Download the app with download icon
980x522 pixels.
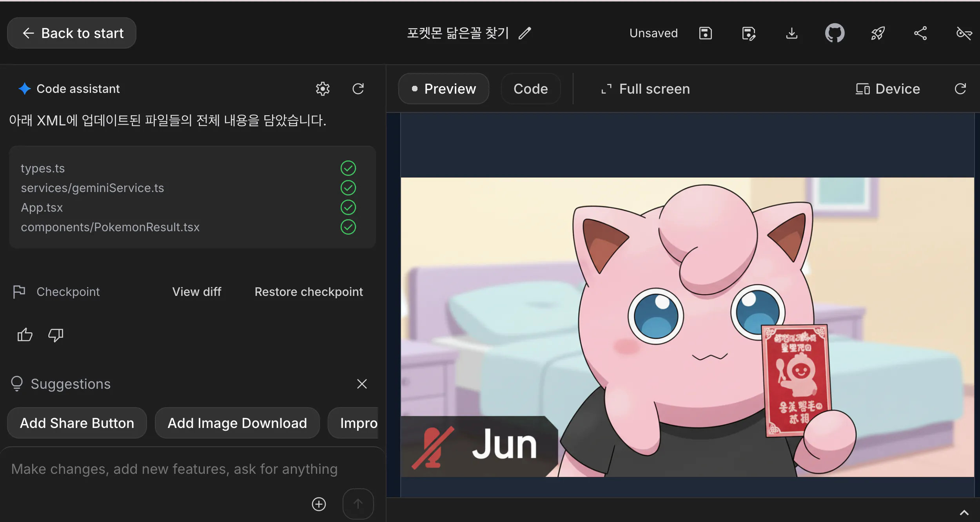click(x=791, y=33)
